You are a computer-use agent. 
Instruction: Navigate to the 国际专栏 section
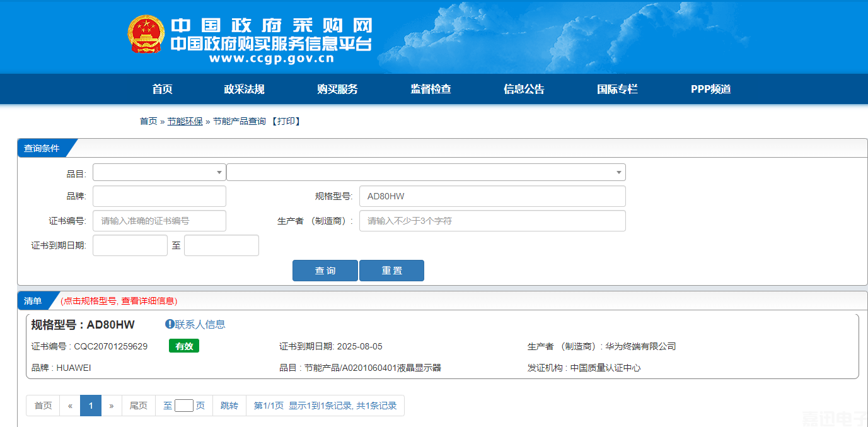(617, 89)
